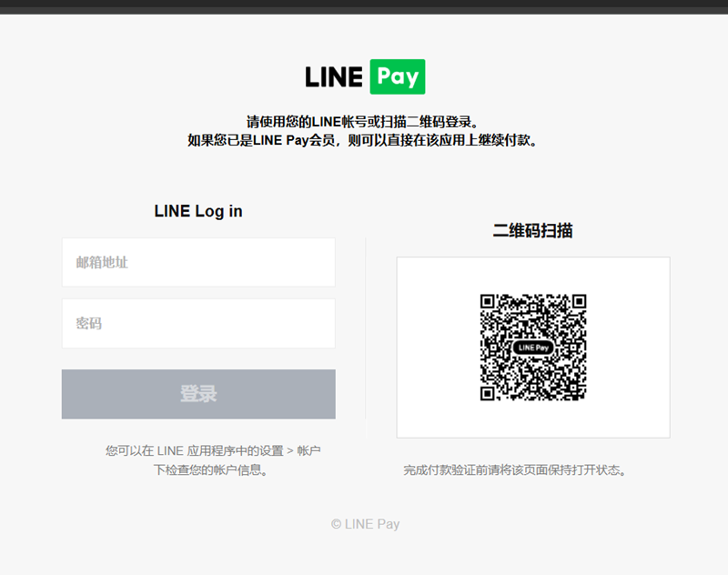Click the dark bar at top of page
Image resolution: width=728 pixels, height=575 pixels.
[364, 6]
